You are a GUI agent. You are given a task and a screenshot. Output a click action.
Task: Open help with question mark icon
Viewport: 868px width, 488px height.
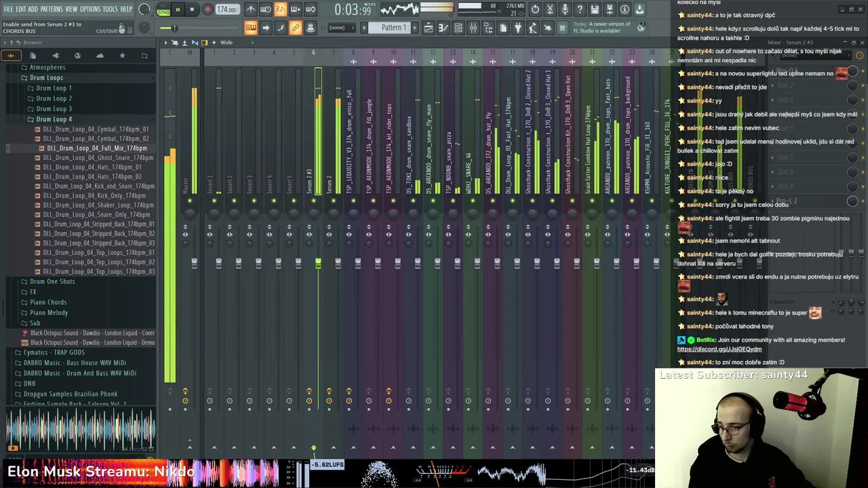(x=580, y=9)
